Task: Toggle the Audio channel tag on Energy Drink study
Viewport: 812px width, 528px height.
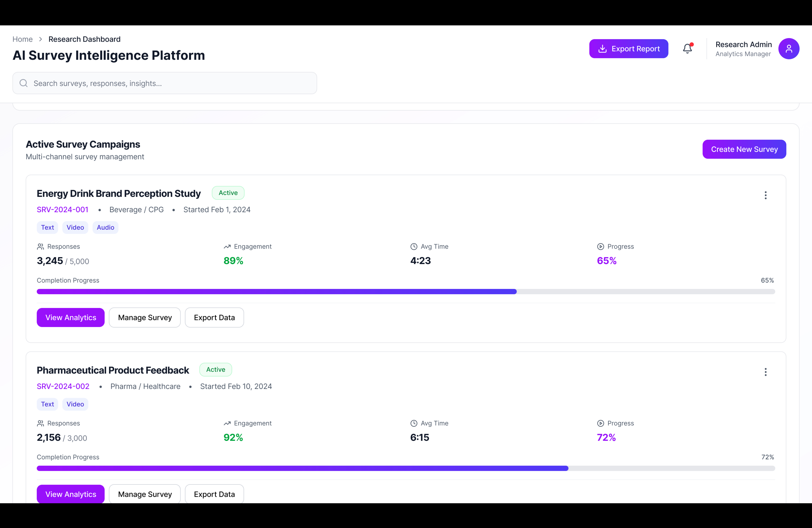Action: [x=105, y=227]
